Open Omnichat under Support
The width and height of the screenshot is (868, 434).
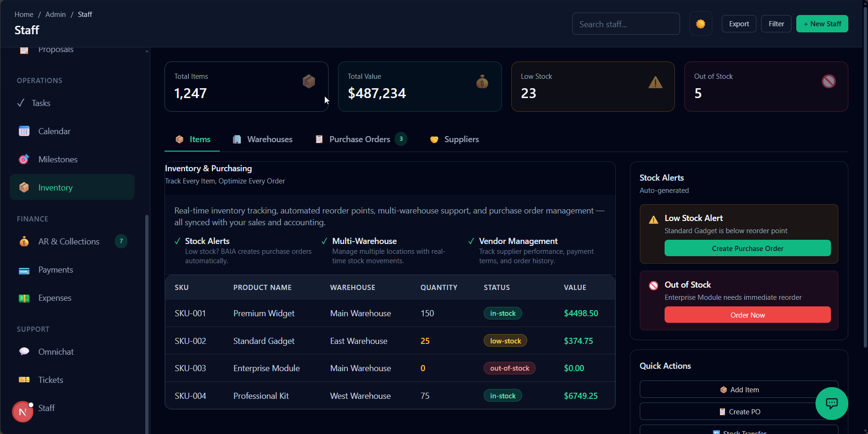tap(55, 351)
